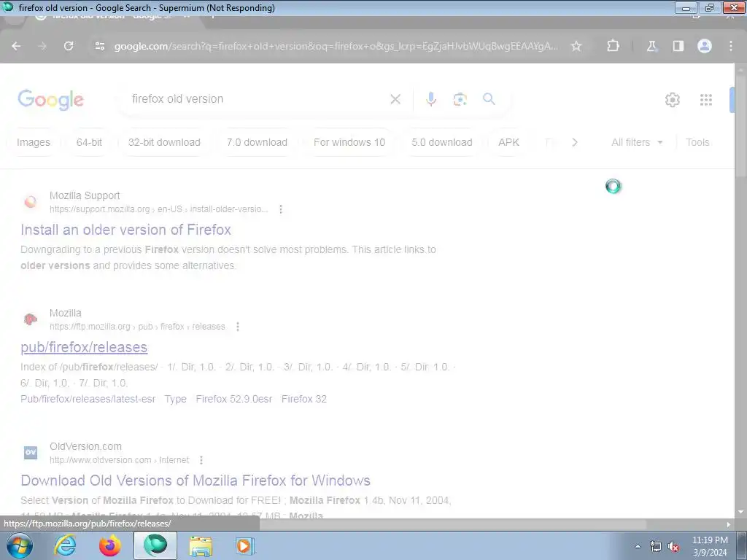747x560 pixels.
Task: Clear the search box with X
Action: [395, 99]
